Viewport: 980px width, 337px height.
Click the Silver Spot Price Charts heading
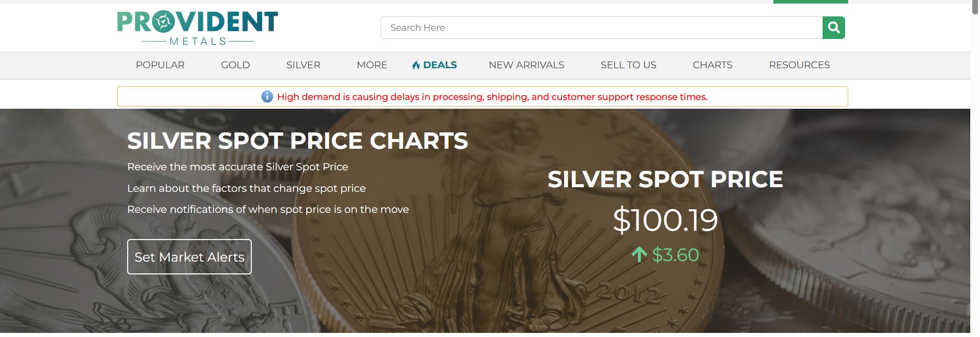297,141
